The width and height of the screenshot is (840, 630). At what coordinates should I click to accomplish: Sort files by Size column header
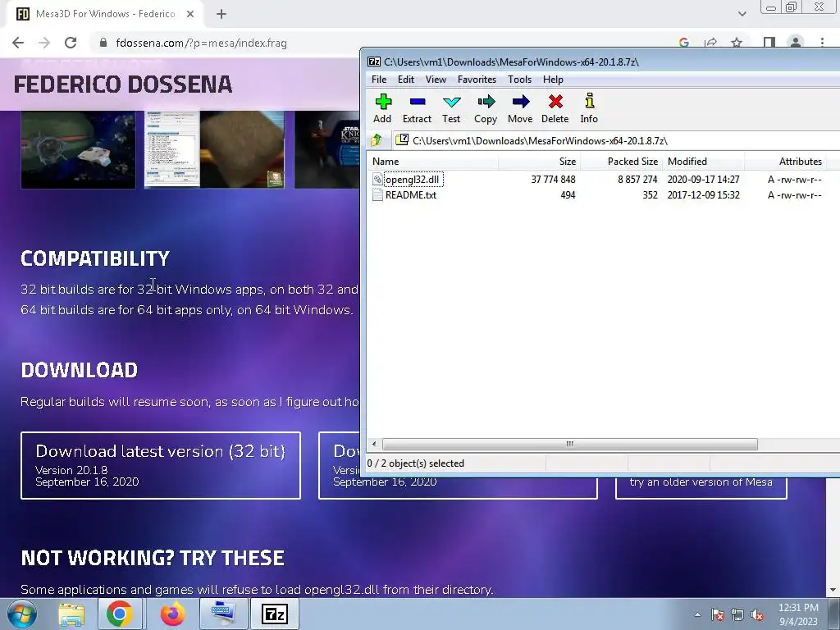pyautogui.click(x=539, y=162)
